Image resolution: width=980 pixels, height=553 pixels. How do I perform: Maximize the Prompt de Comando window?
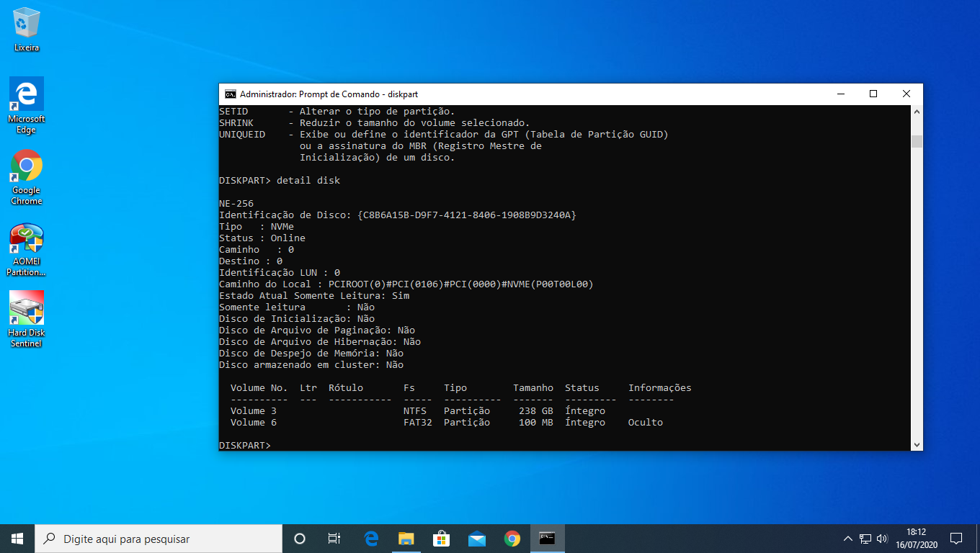coord(873,94)
